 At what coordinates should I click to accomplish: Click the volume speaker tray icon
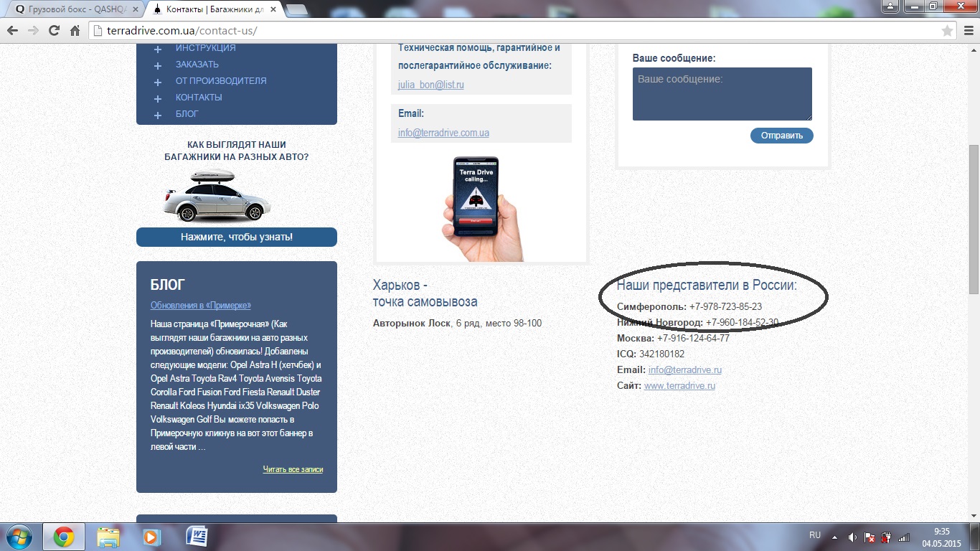[852, 537]
